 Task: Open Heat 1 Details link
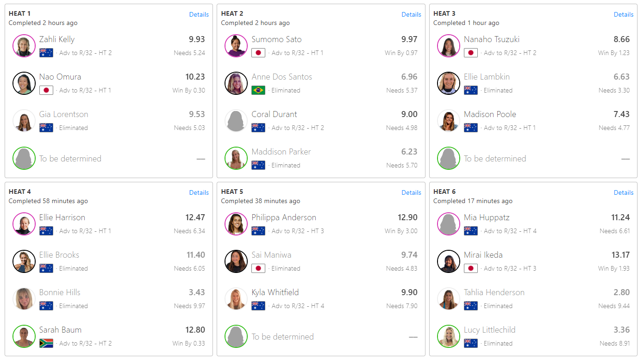(x=199, y=14)
